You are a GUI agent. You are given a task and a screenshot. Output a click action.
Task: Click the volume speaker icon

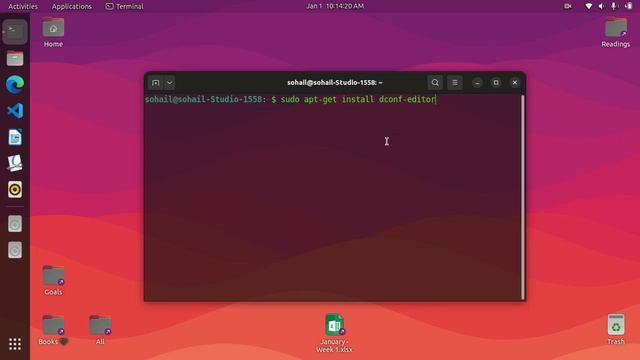point(601,6)
